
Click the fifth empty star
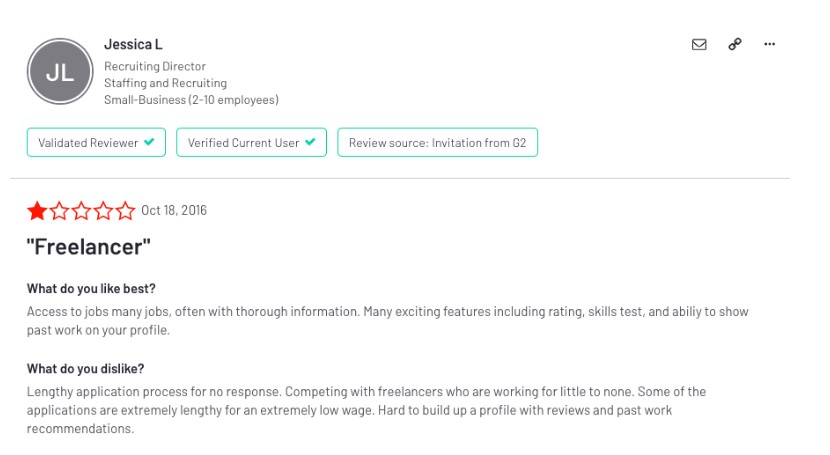coord(125,211)
